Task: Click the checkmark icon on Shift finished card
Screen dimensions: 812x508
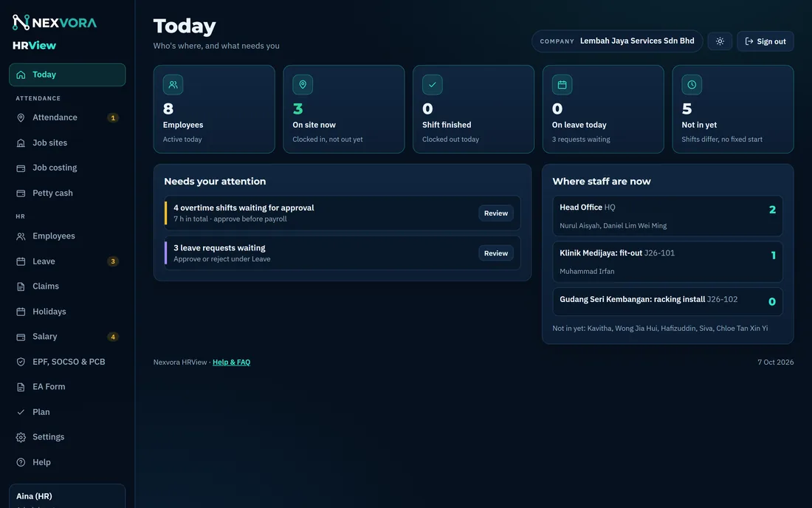Action: tap(433, 84)
